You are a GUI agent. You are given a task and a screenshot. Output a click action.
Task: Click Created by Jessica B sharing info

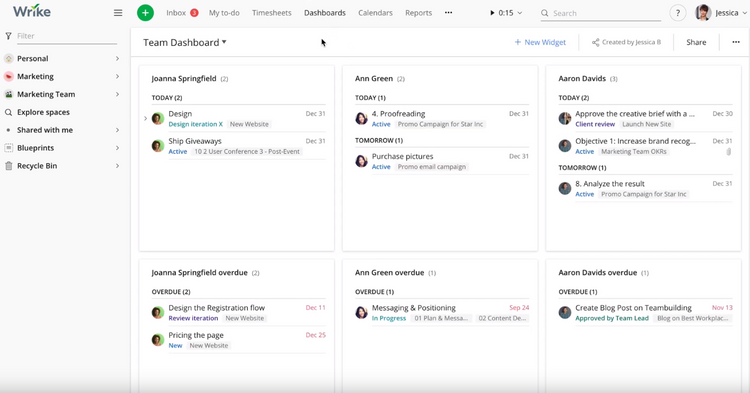tap(626, 42)
